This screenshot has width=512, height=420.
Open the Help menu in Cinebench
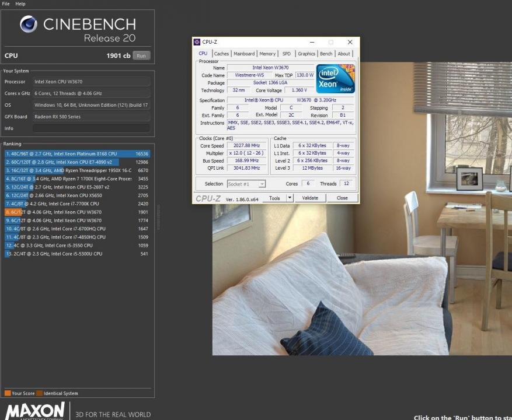pos(20,4)
